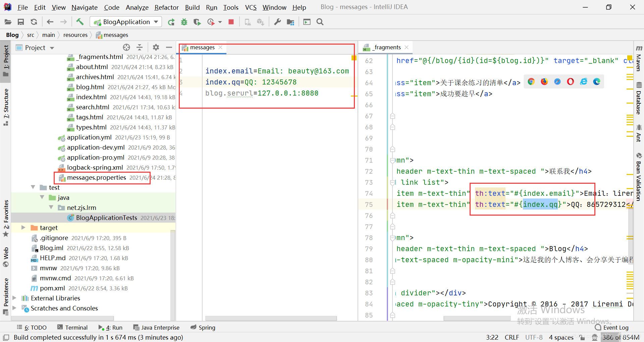Image resolution: width=644 pixels, height=342 pixels.
Task: Switch to the _fragments editor tab
Action: point(387,47)
